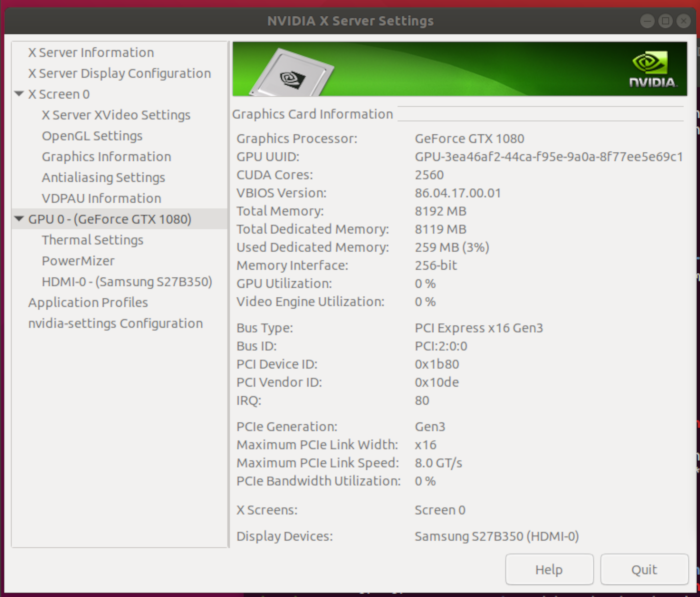The width and height of the screenshot is (700, 597).
Task: Open X Server XVideo Settings
Action: click(x=116, y=115)
